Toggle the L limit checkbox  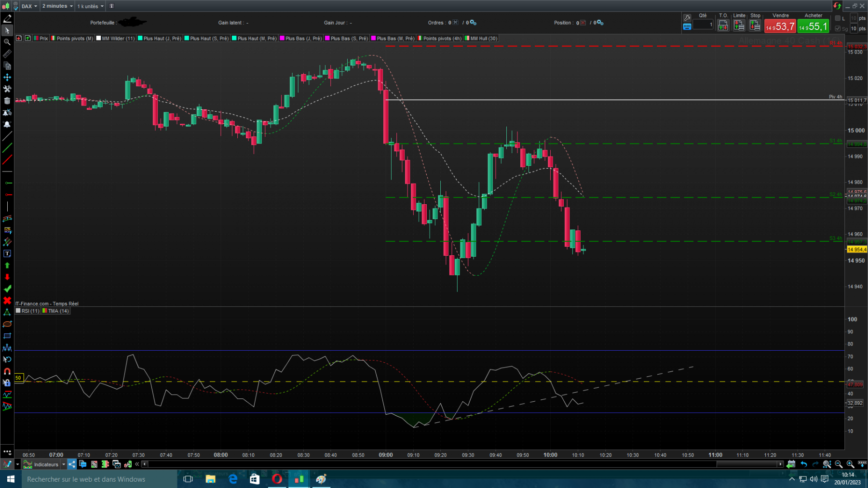pyautogui.click(x=838, y=18)
